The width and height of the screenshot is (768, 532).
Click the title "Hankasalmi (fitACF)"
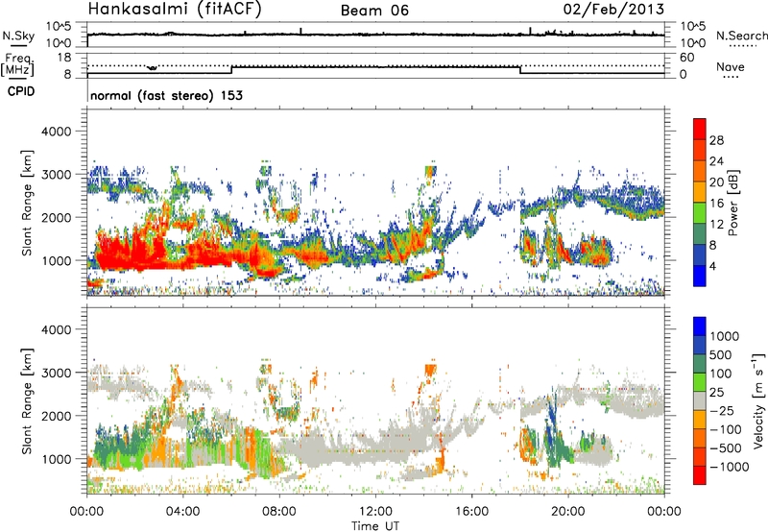[175, 10]
